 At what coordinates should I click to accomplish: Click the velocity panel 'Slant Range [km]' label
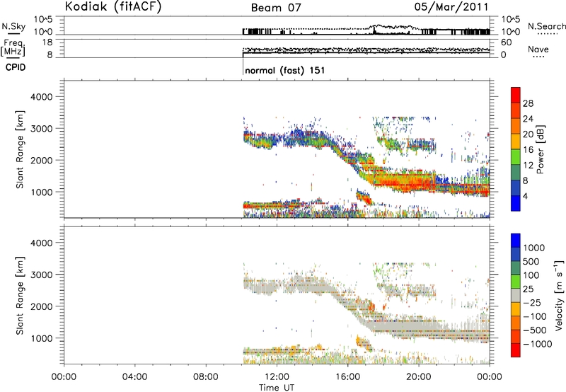coord(20,296)
